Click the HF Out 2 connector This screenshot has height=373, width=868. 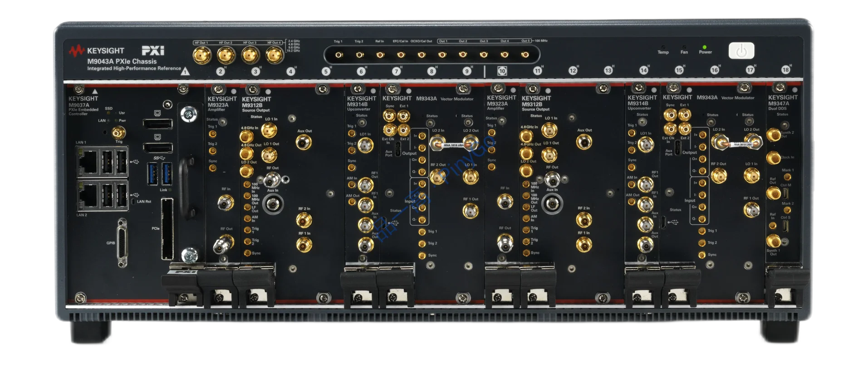(226, 56)
